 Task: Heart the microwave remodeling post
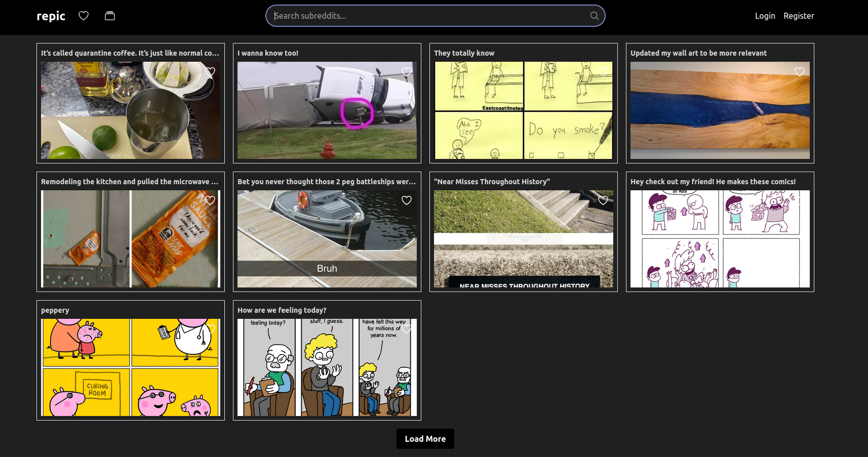click(x=210, y=200)
